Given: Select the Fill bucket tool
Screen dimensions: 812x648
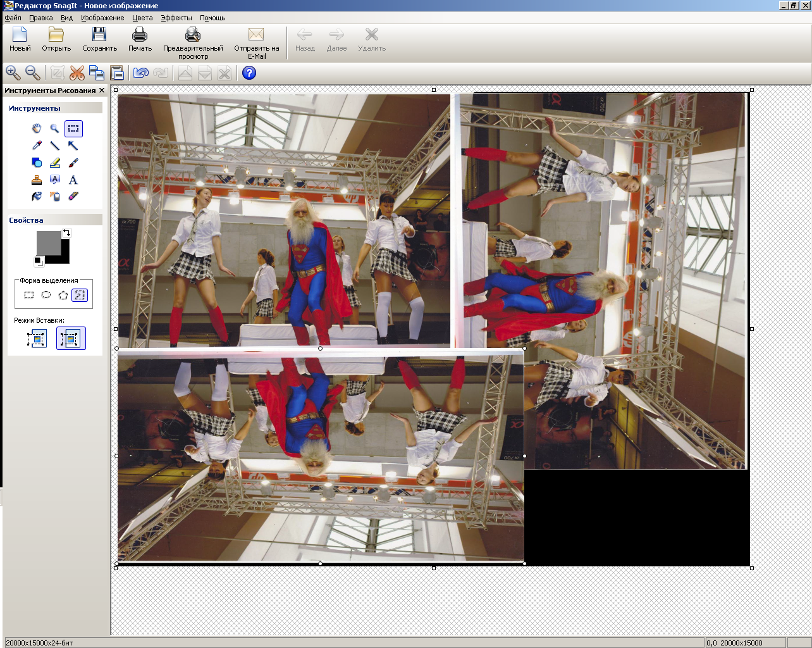Looking at the screenshot, I should pos(37,197).
